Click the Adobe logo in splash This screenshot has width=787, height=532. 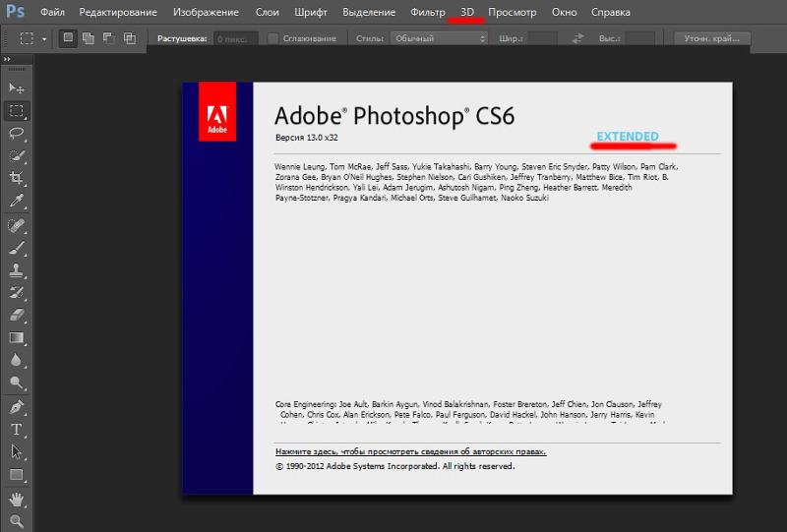pyautogui.click(x=217, y=111)
